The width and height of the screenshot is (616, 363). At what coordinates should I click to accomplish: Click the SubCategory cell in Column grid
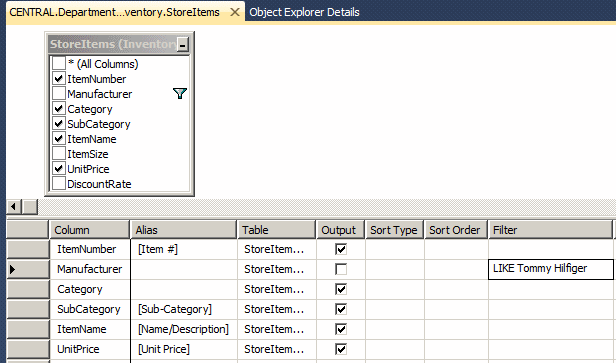[90, 309]
